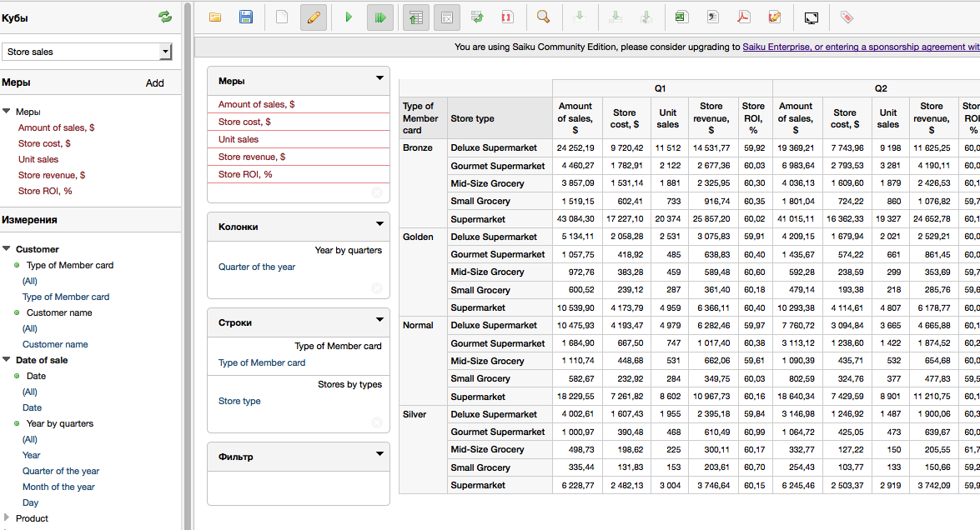Open a saved query via folder icon
980x530 pixels.
coord(215,17)
